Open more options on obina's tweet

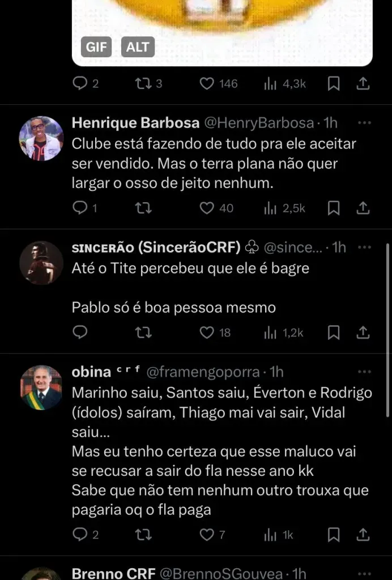tap(365, 372)
